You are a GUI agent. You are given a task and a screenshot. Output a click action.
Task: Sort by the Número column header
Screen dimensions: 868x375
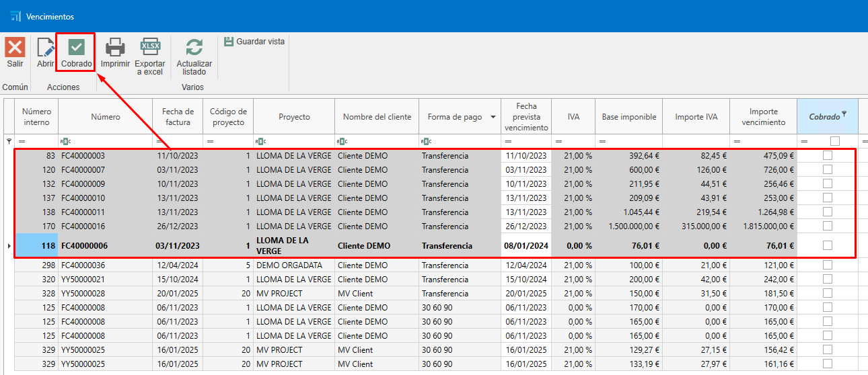[106, 116]
